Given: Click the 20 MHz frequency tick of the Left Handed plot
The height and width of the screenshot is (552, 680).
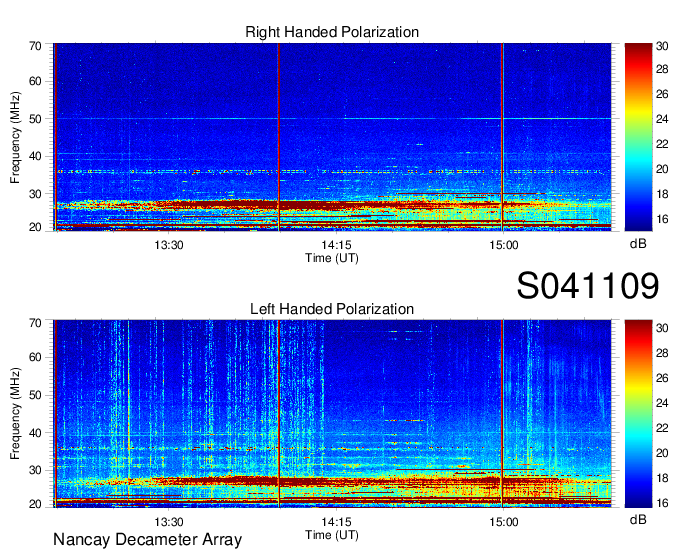Looking at the screenshot, I should 35,504.
